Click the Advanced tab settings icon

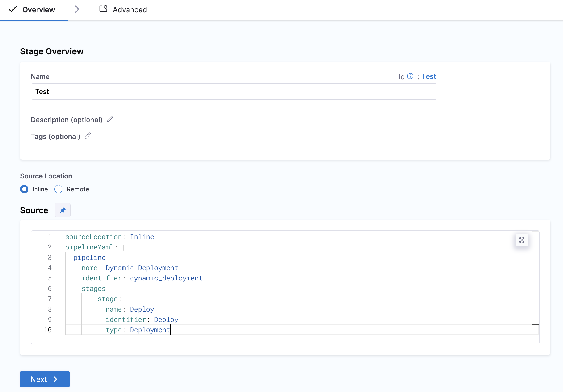coord(103,9)
